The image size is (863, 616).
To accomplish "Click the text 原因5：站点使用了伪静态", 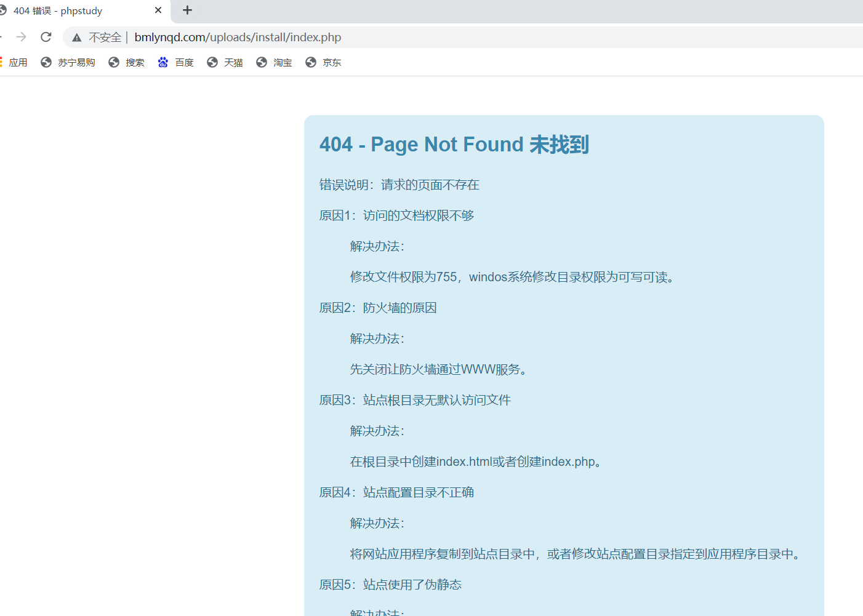I will click(390, 584).
